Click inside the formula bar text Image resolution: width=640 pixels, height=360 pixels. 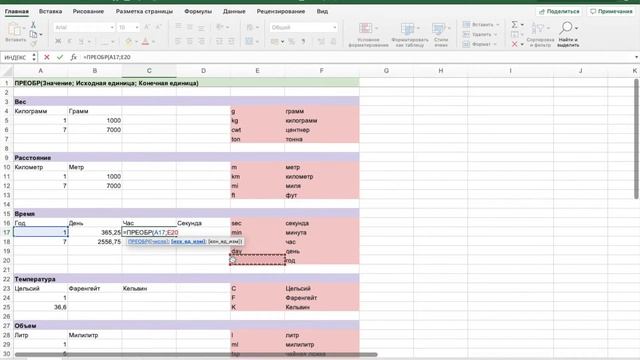click(x=107, y=57)
